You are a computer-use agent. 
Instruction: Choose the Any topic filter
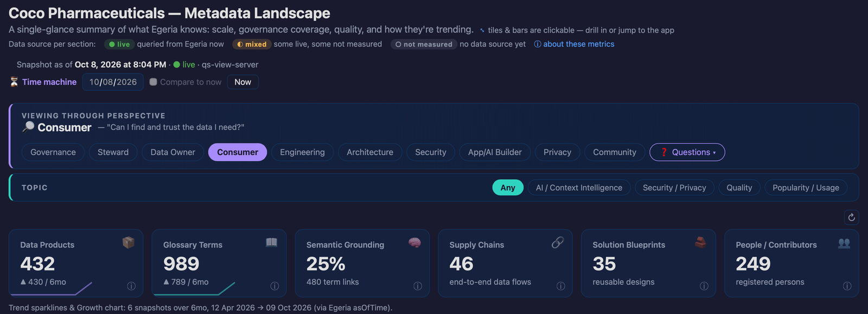pos(508,187)
